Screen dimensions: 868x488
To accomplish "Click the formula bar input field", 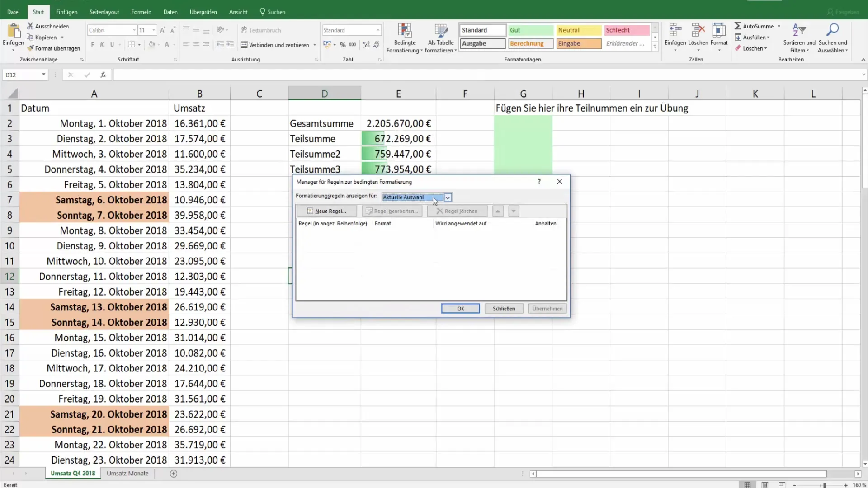I will 486,75.
